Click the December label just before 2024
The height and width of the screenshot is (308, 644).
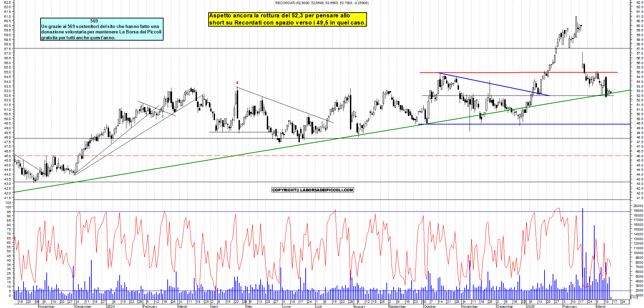click(x=83, y=306)
